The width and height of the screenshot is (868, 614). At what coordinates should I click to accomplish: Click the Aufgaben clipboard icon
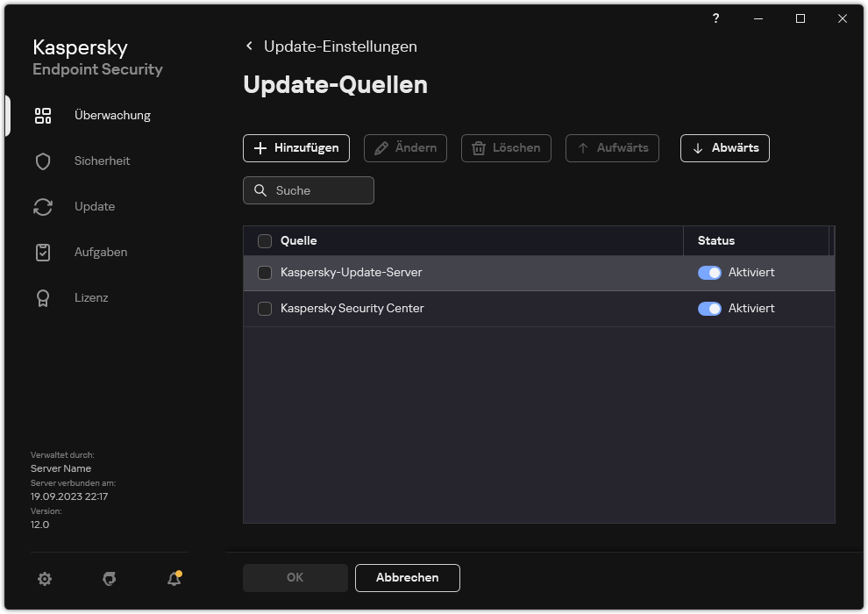(x=43, y=253)
